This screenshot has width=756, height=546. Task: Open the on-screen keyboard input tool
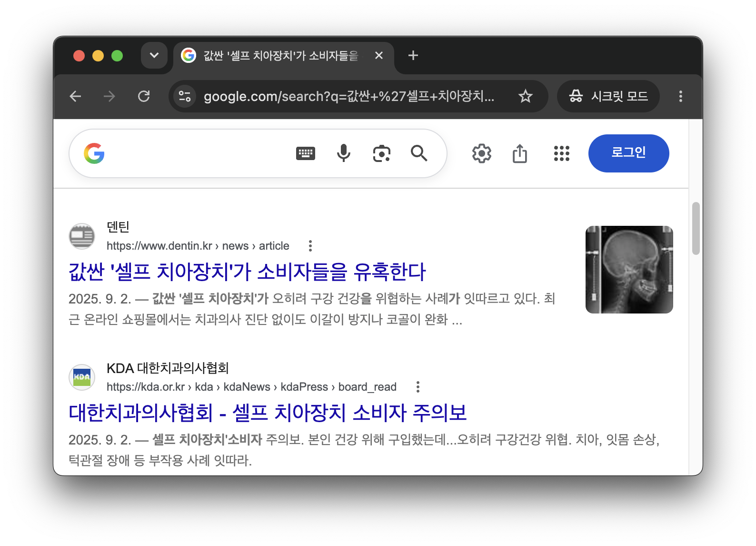click(x=306, y=153)
